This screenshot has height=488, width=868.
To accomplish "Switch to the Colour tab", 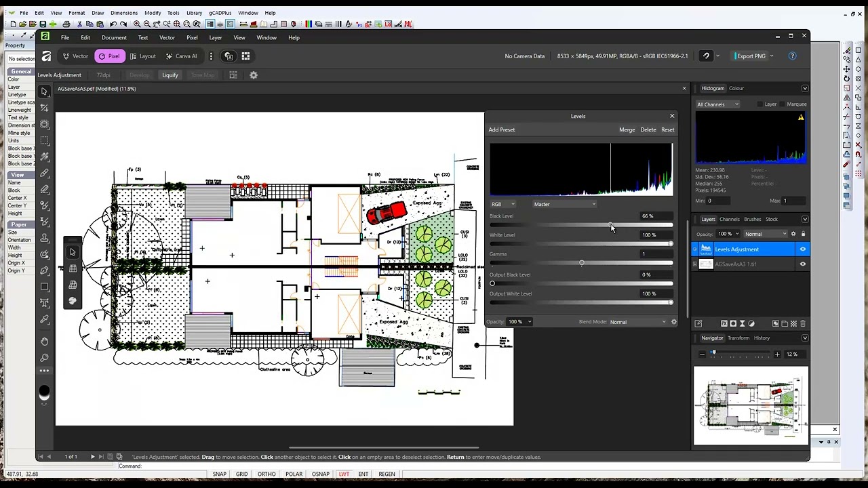I will click(736, 88).
